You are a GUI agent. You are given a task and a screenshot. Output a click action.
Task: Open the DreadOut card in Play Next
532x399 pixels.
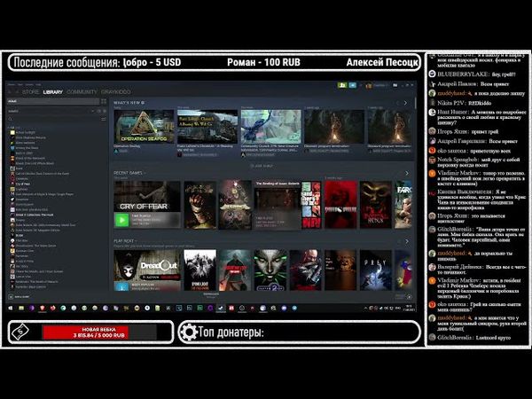click(147, 270)
